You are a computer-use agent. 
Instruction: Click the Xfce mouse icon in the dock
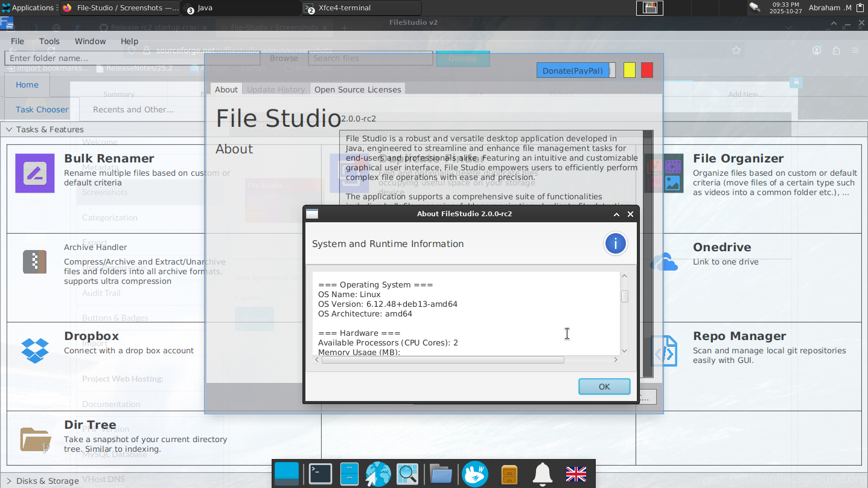tap(475, 474)
